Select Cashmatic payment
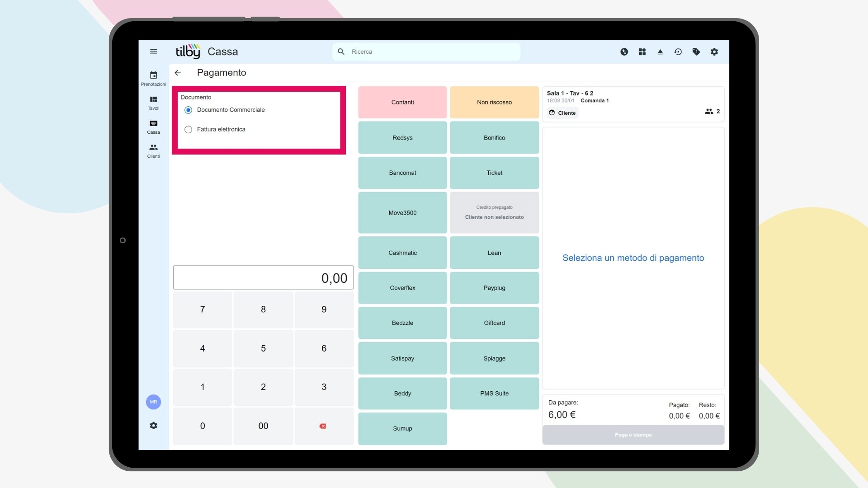This screenshot has height=488, width=868. 402,253
